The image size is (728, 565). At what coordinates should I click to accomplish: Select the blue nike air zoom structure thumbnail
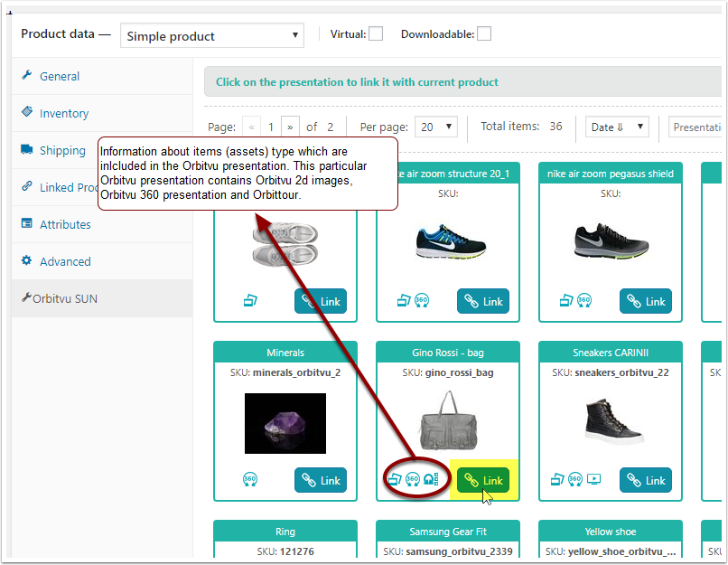tap(451, 242)
